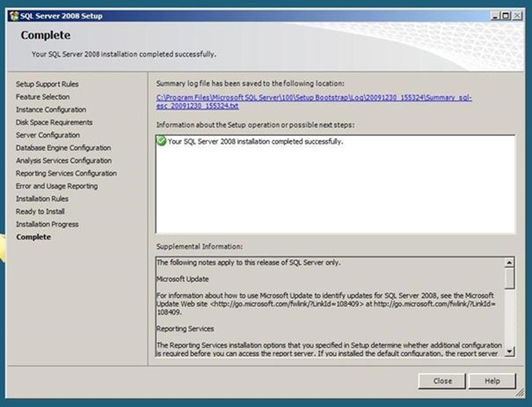
Task: Click the window resize grip in bottom corner
Action: pyautogui.click(x=520, y=393)
